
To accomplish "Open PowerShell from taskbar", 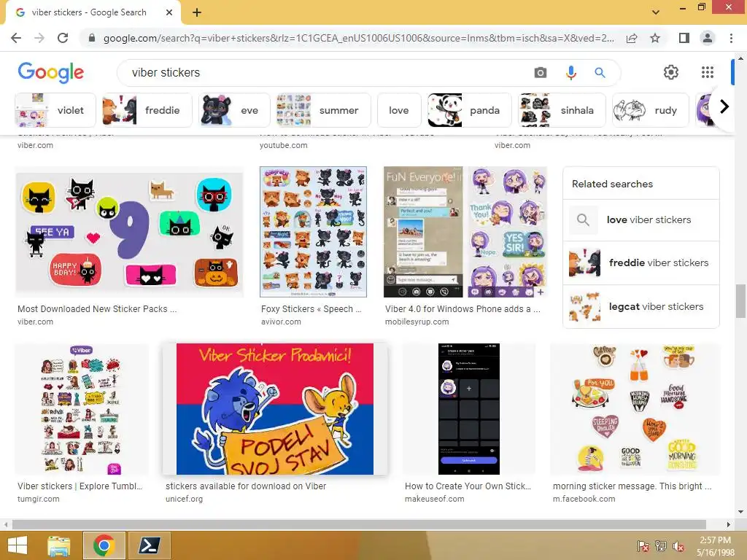I will pyautogui.click(x=149, y=545).
